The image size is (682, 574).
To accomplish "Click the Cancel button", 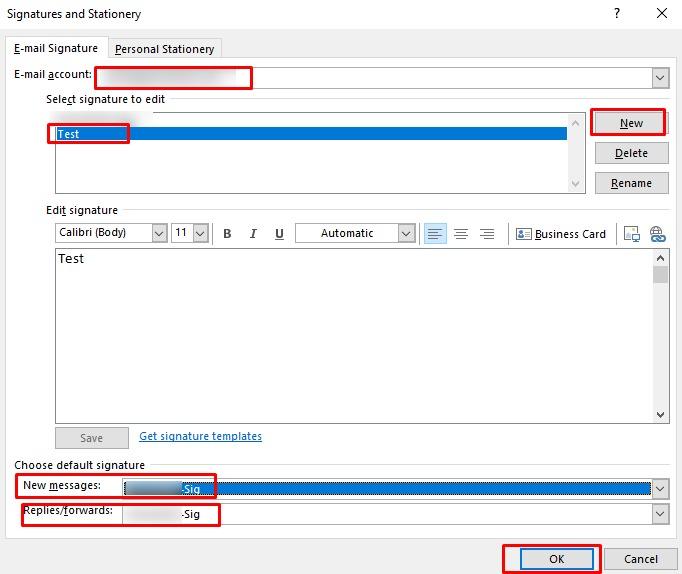I will pyautogui.click(x=641, y=559).
